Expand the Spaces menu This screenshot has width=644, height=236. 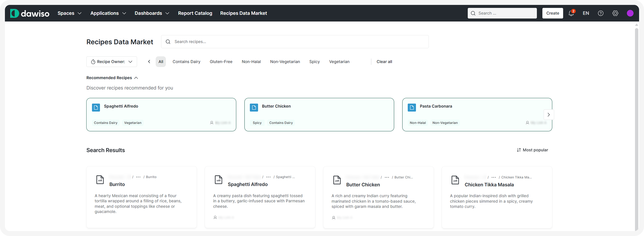[69, 13]
